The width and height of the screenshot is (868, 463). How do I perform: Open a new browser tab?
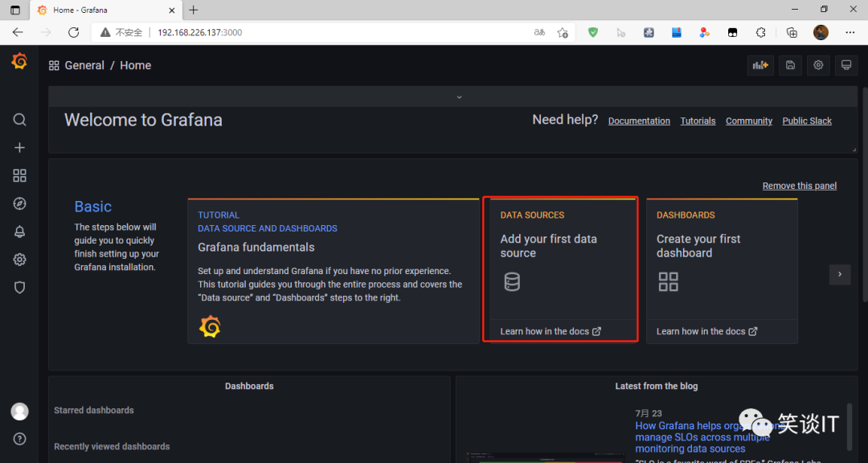tap(193, 10)
